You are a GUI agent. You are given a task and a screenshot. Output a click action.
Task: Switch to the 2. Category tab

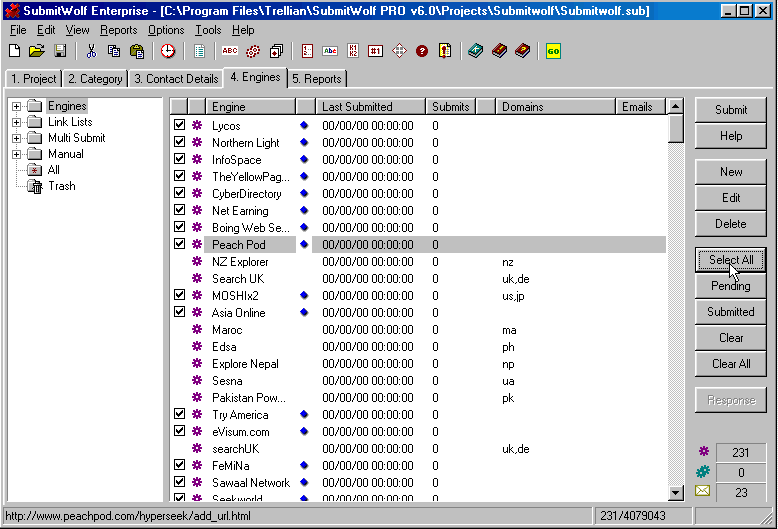(95, 79)
